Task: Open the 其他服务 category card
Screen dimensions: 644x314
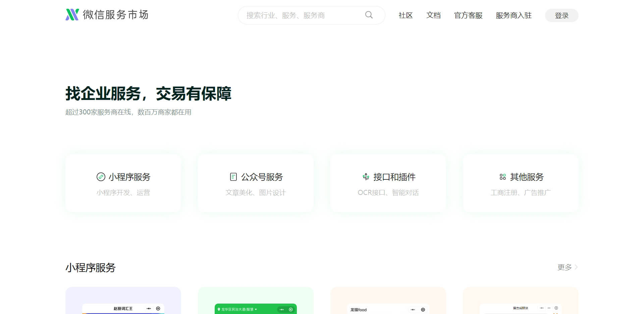Action: click(x=520, y=184)
